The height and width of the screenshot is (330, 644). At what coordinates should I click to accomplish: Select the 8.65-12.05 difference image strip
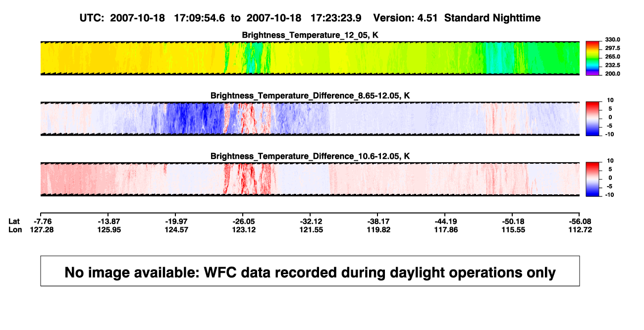click(310, 119)
